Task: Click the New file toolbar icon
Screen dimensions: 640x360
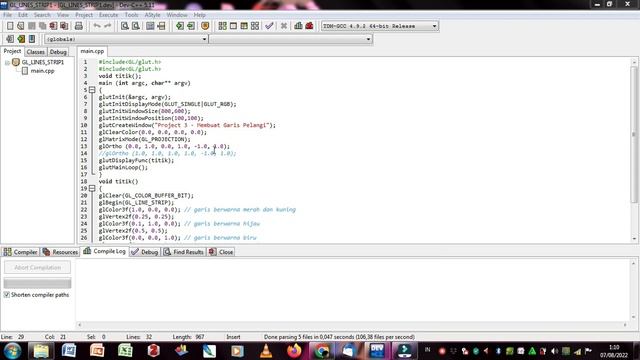Action: 10,26
